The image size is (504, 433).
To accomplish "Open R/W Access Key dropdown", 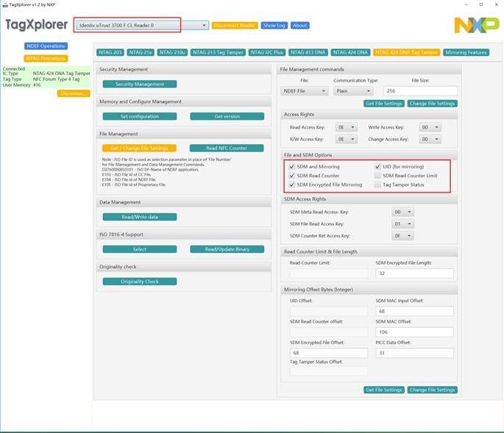I will tap(347, 139).
